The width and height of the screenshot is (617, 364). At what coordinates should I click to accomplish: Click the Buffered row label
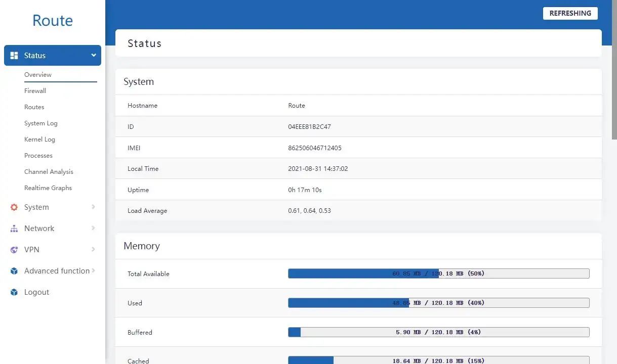tap(140, 333)
